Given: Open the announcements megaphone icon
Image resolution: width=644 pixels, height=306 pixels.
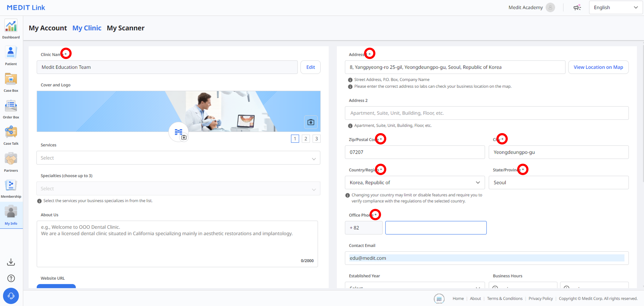Looking at the screenshot, I should pyautogui.click(x=577, y=8).
